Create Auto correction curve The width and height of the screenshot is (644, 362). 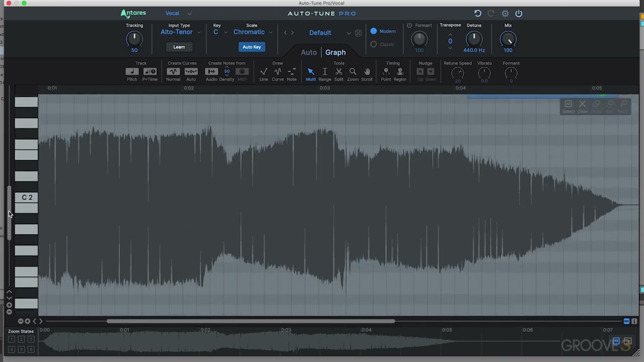tap(191, 72)
